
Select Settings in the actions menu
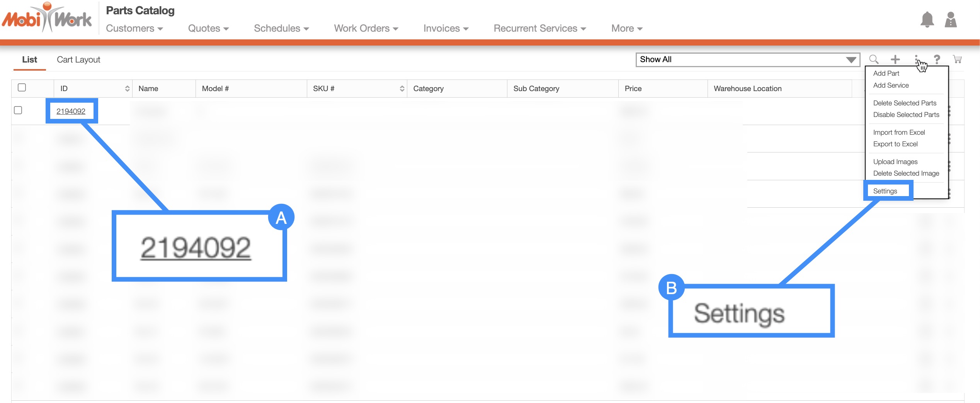tap(885, 191)
